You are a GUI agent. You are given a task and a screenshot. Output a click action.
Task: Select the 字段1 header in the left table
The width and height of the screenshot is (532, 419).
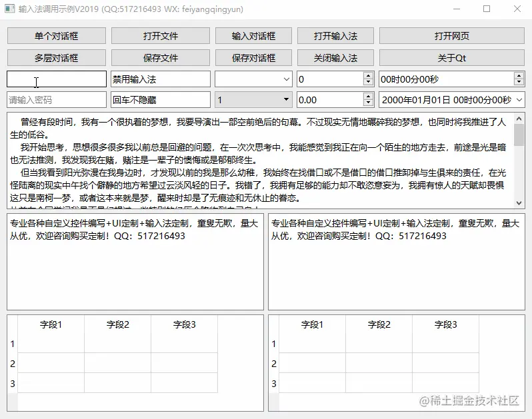tap(51, 324)
